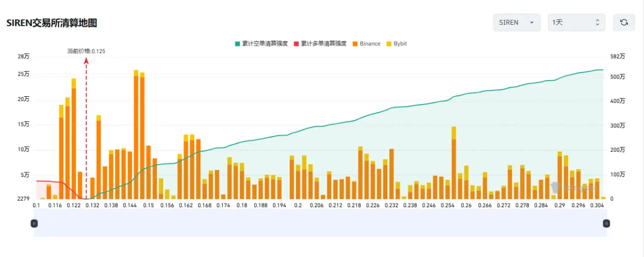The width and height of the screenshot is (644, 257).
Task: Open the 1天 time range selector
Action: [576, 22]
